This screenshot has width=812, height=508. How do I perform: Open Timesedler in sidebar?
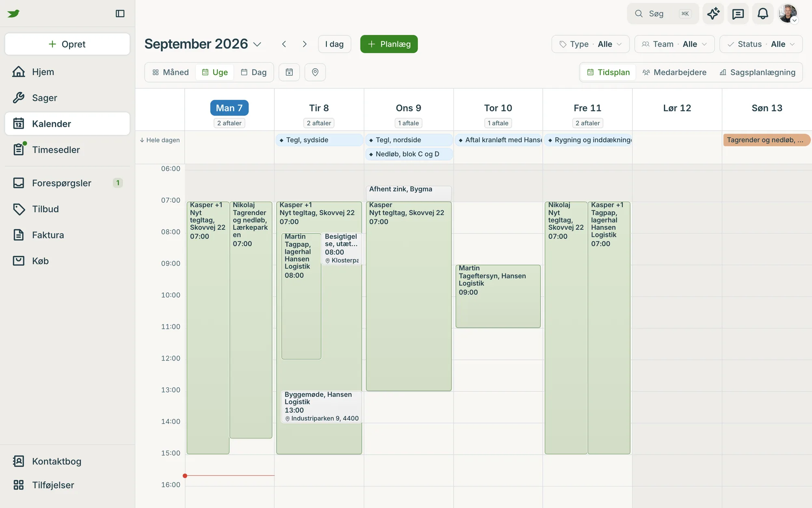tap(67, 150)
